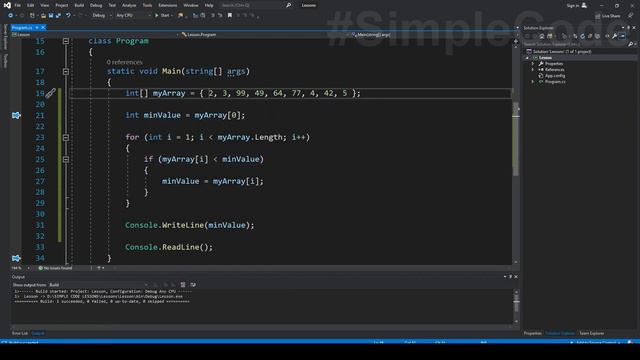Screen dimensions: 640x360
Task: Collapse the for loop code block
Action: pyautogui.click(x=66, y=138)
